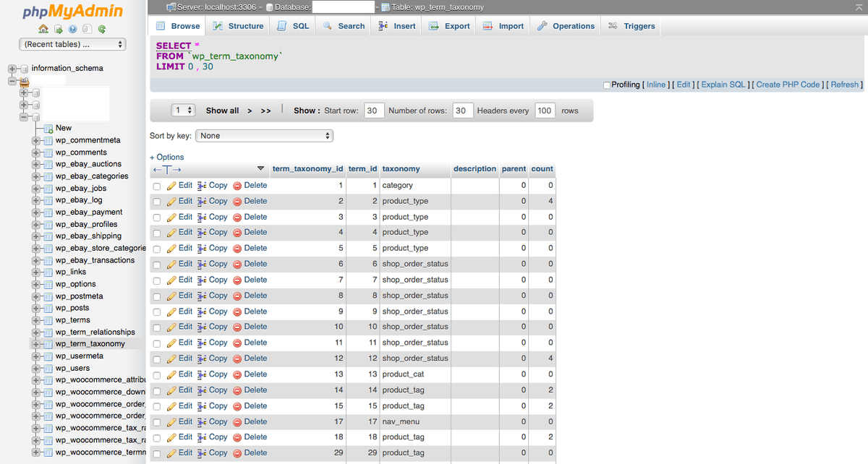Go to last page with >> button

265,111
